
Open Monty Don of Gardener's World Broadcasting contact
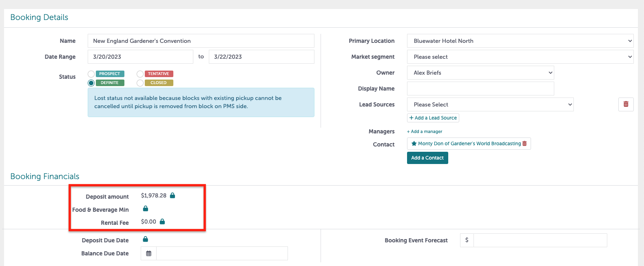[469, 144]
